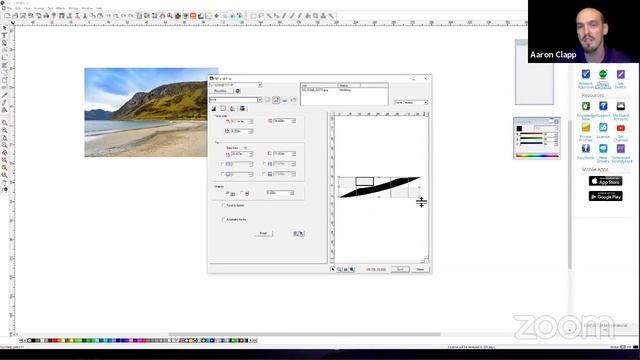Click the overlap value spinner arrows
The image size is (640, 360).
point(292,193)
